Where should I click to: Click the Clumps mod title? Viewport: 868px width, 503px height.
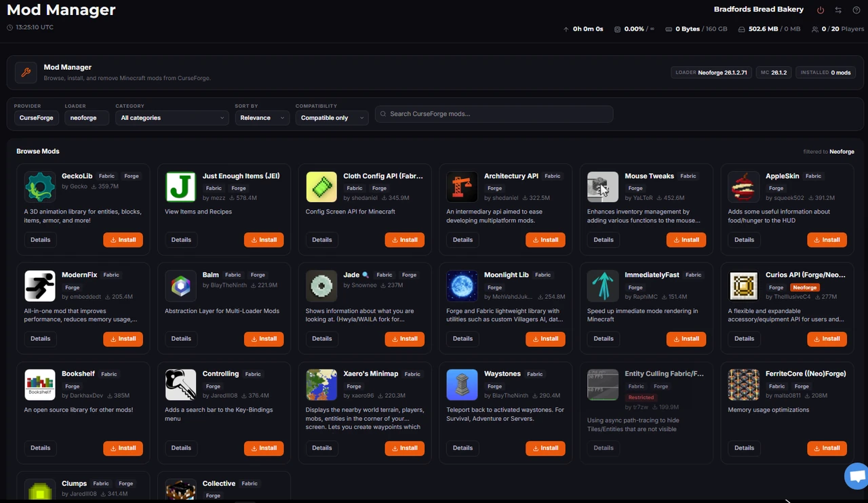click(x=74, y=483)
